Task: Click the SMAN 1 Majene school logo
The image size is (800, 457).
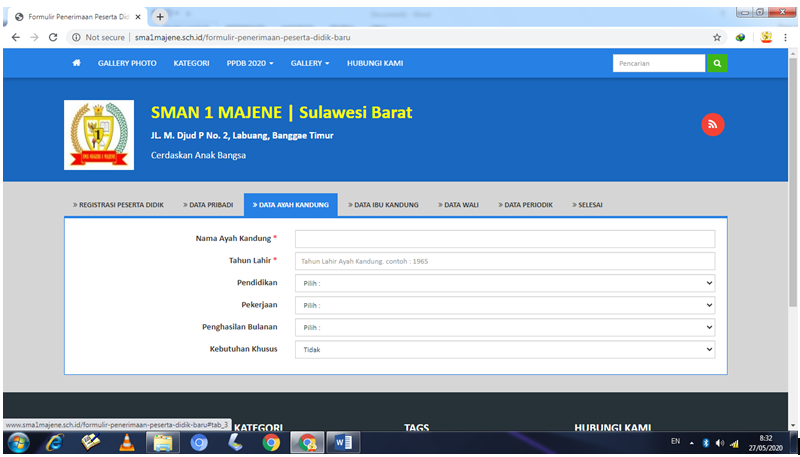Action: coord(96,134)
